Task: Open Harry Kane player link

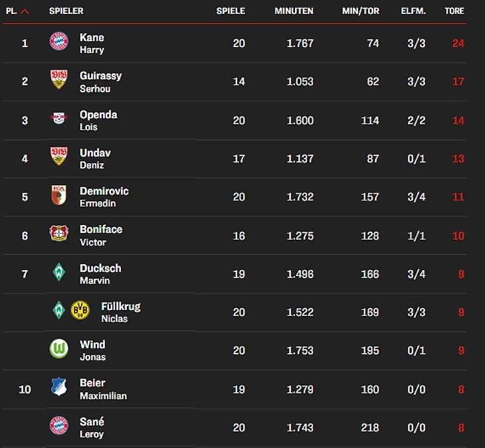Action: pos(92,43)
